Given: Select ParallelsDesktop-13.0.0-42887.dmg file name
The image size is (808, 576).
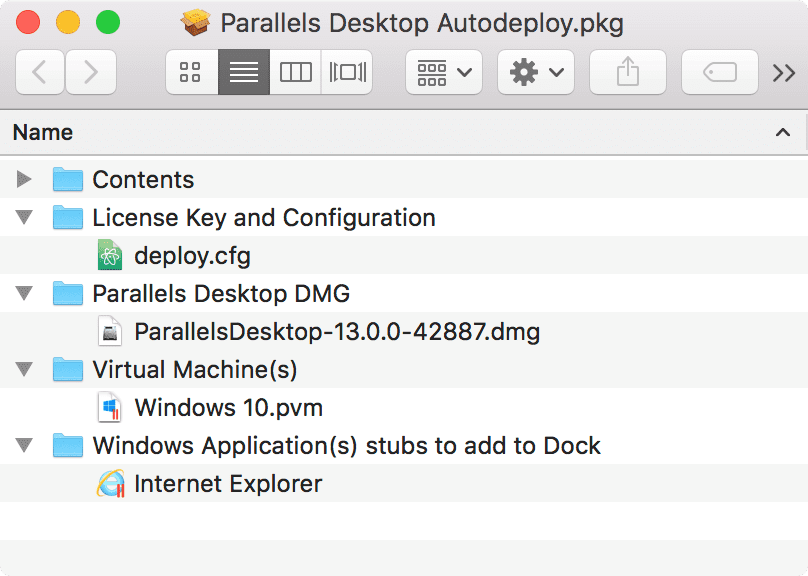Looking at the screenshot, I should click(x=337, y=331).
